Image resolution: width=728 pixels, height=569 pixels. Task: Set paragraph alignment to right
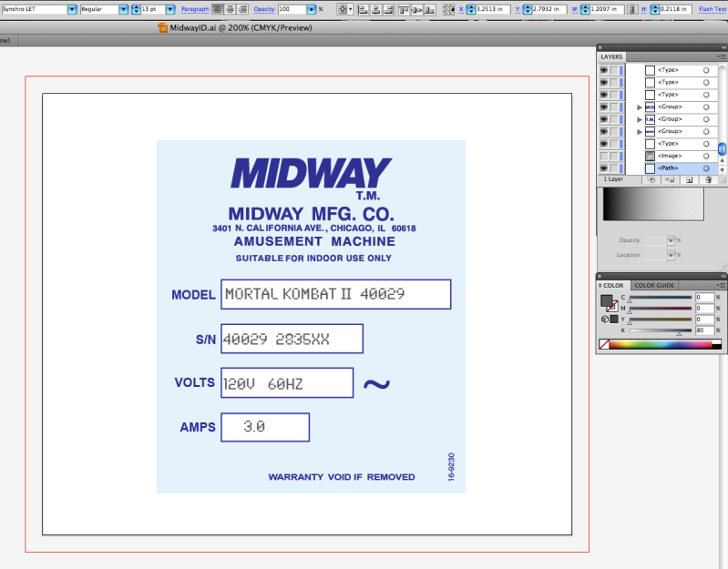(x=242, y=9)
